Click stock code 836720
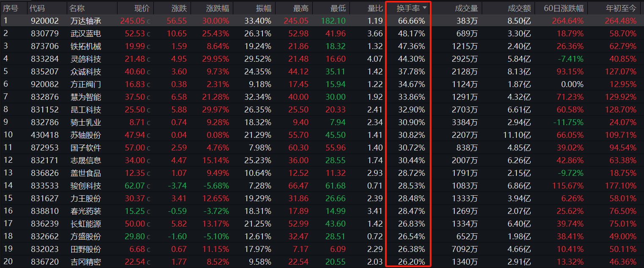Image resolution: width=644 pixels, height=268 pixels. click(x=45, y=262)
